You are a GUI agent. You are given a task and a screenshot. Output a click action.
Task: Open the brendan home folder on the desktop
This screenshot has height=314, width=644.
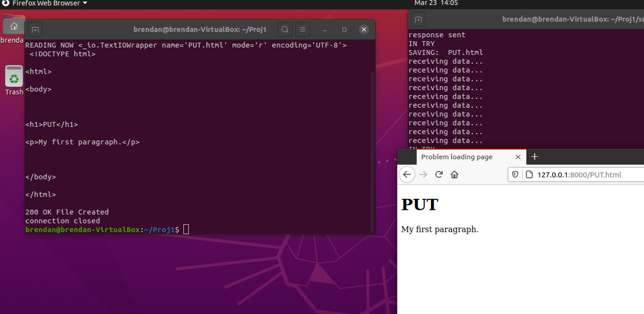point(14,25)
